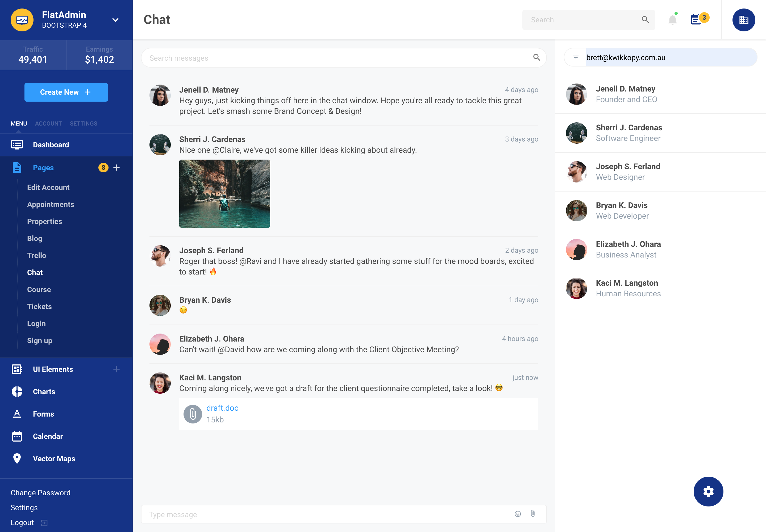Image resolution: width=766 pixels, height=532 pixels.
Task: Open the Tickets page
Action: pyautogui.click(x=39, y=306)
